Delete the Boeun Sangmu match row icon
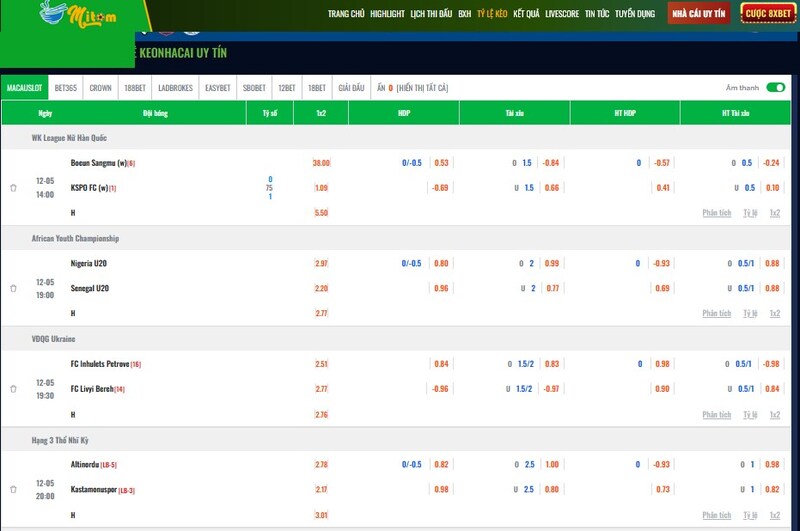This screenshot has height=531, width=800. coord(14,188)
